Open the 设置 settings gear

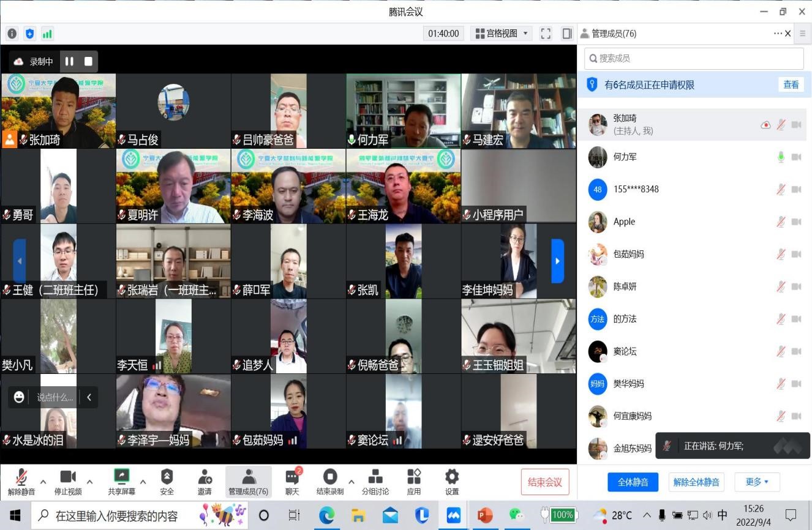(452, 481)
